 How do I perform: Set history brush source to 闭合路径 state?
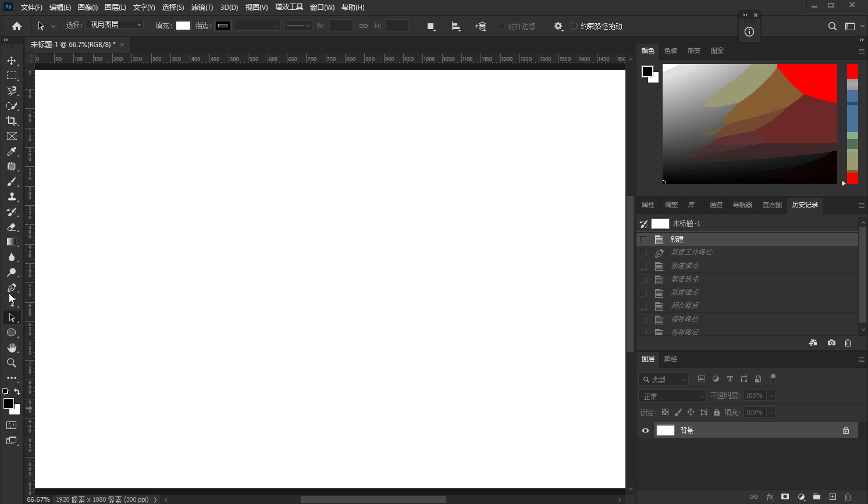(x=643, y=306)
